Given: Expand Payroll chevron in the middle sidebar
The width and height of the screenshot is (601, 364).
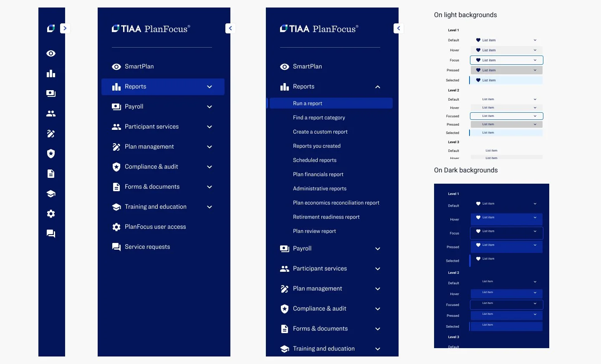Looking at the screenshot, I should click(210, 107).
